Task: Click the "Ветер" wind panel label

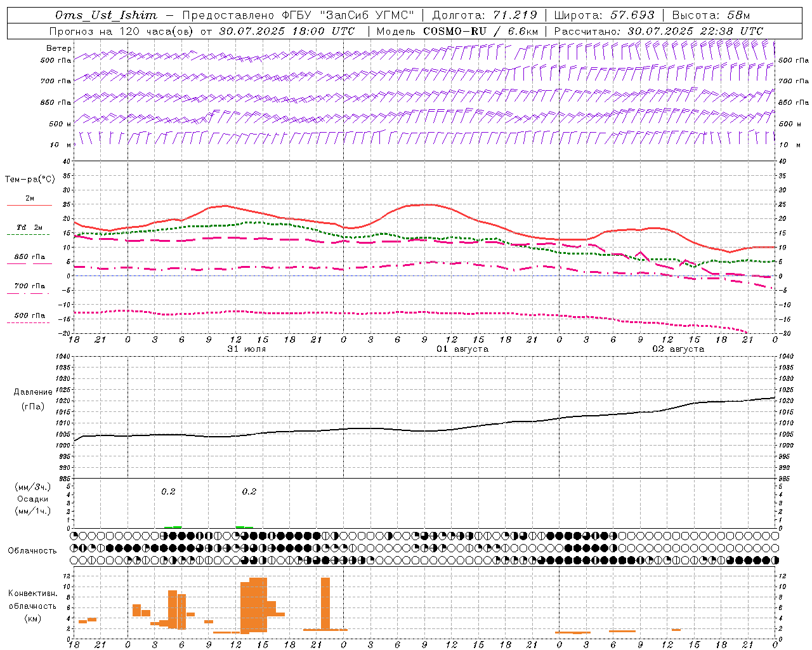Action: [x=58, y=48]
